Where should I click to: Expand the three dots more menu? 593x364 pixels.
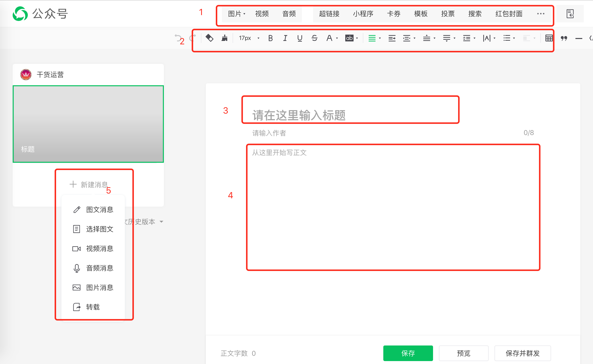[x=541, y=14]
